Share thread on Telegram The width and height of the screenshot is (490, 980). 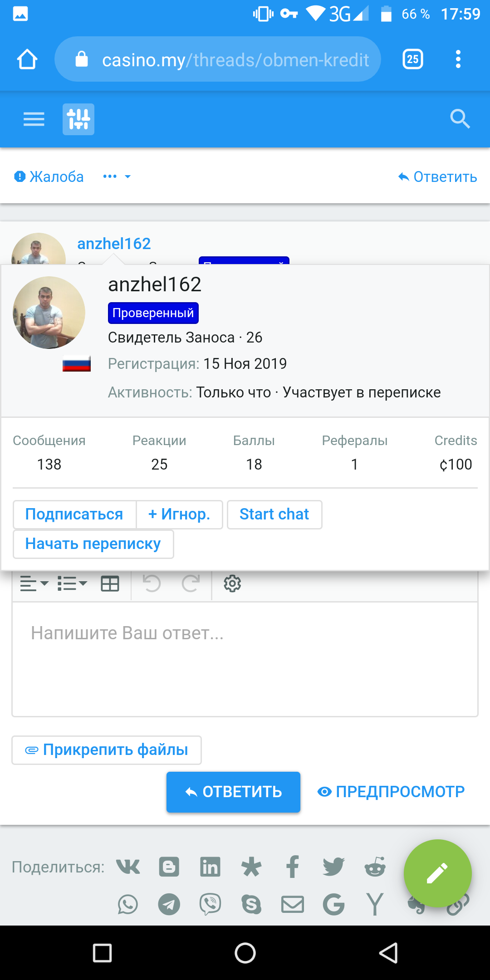[x=169, y=905]
